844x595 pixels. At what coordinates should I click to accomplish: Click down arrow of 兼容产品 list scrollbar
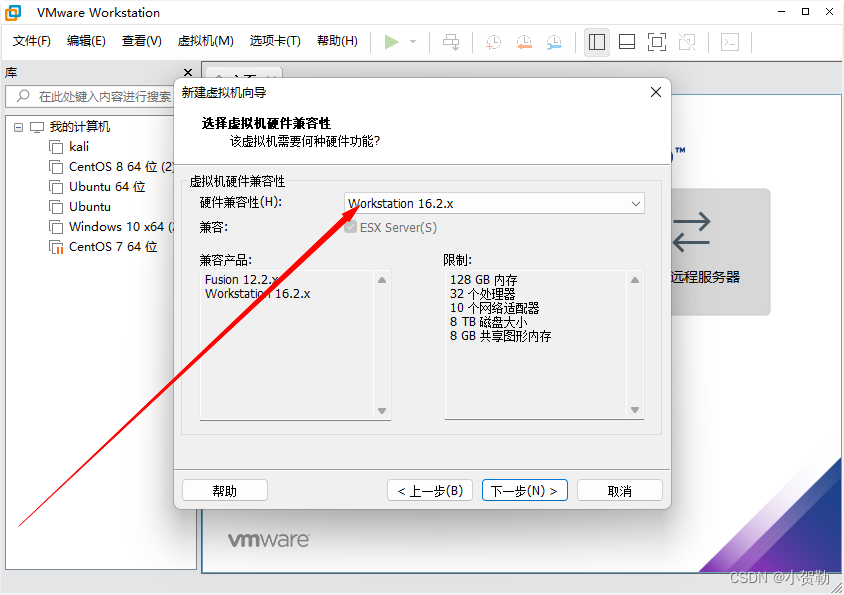[382, 411]
